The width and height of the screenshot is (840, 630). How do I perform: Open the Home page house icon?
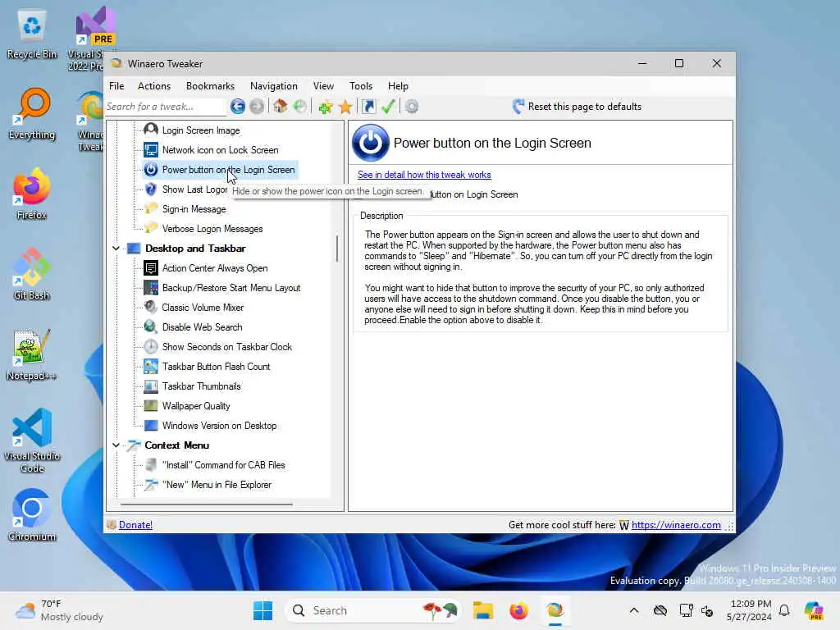click(281, 107)
